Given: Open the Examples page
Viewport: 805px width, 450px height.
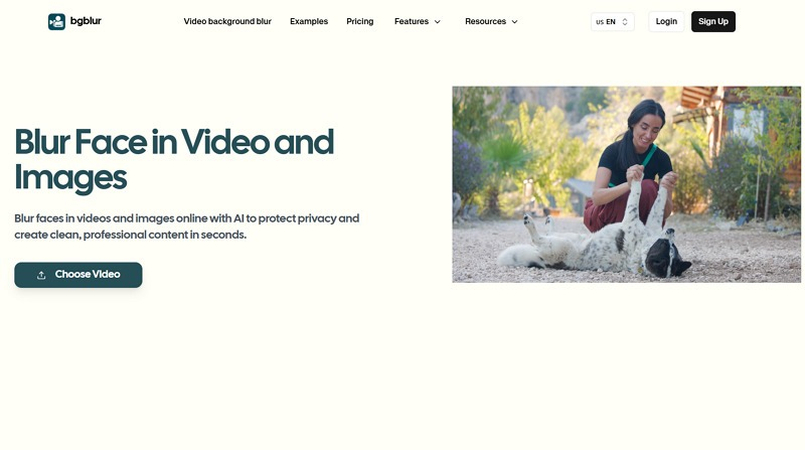Looking at the screenshot, I should pyautogui.click(x=309, y=22).
